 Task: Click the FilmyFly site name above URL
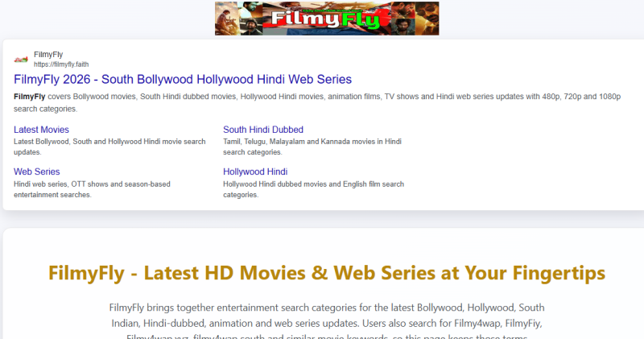[48, 54]
